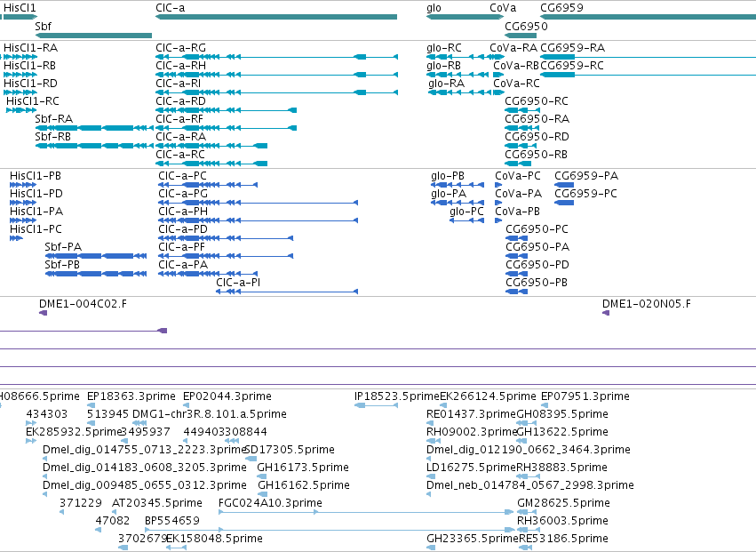756x552 pixels.
Task: Select EST EP02044.3prime
Action: point(227,396)
